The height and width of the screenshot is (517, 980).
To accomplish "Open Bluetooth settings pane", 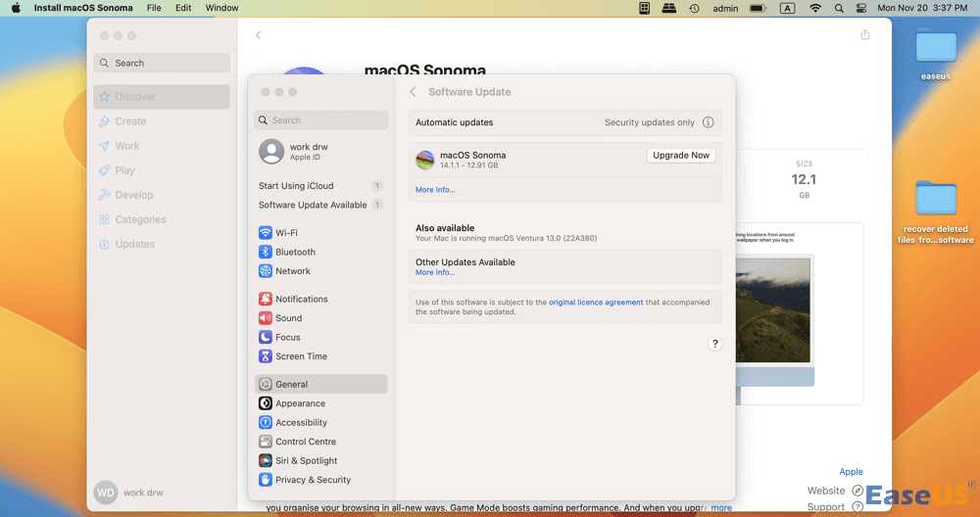I will pos(295,252).
